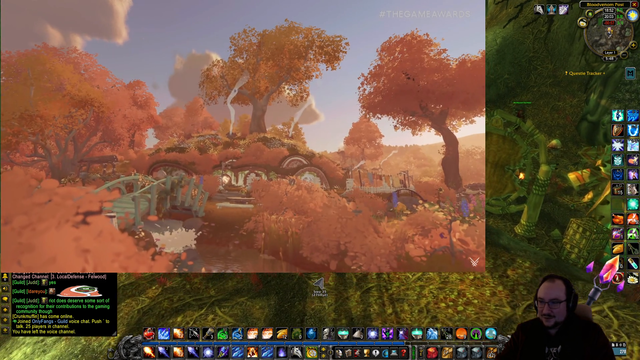Open the keyring beside the bag bar
The height and width of the screenshot is (360, 640).
(x=421, y=353)
